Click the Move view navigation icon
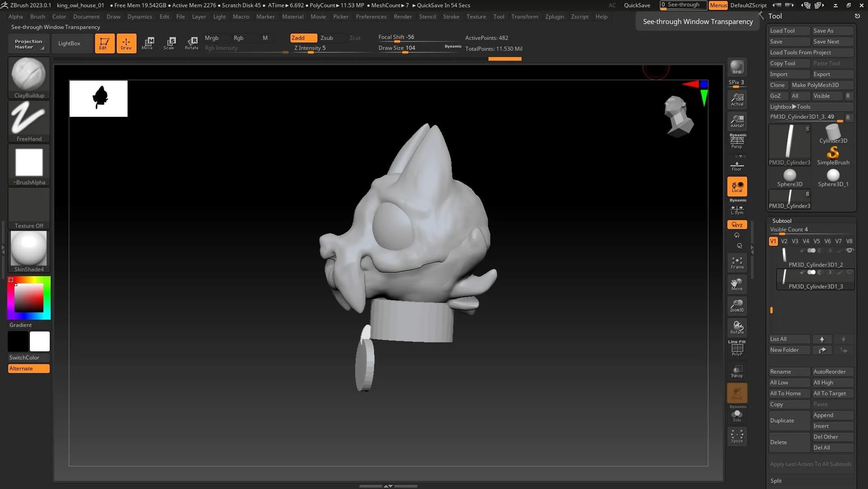This screenshot has height=489, width=868. [737, 284]
